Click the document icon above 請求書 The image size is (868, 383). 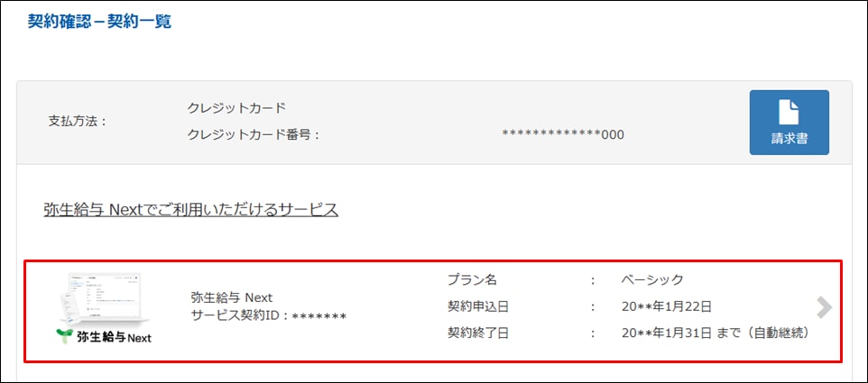(x=789, y=112)
